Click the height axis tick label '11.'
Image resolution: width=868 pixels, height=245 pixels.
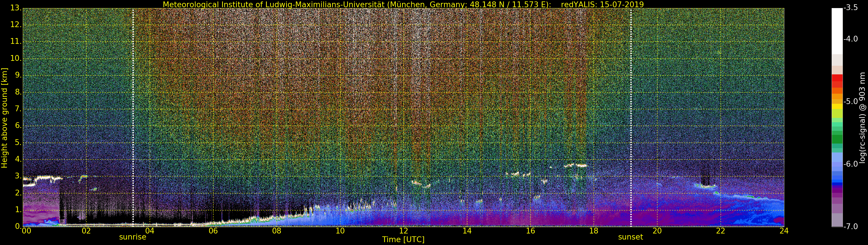pos(16,42)
